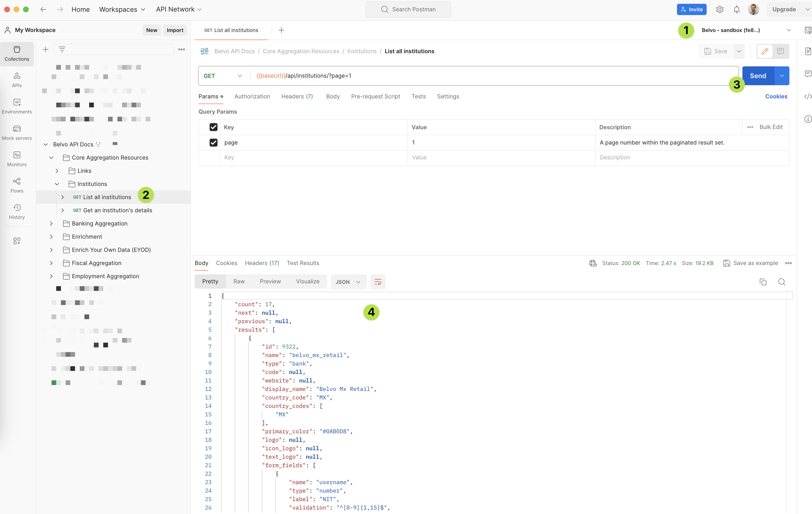Screen dimensions: 812x514
Task: Open the Pre-request Script tab
Action: click(x=376, y=96)
